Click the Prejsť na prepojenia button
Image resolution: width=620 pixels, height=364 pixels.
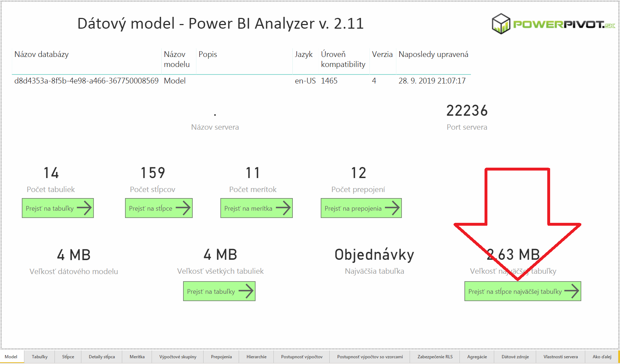point(361,208)
